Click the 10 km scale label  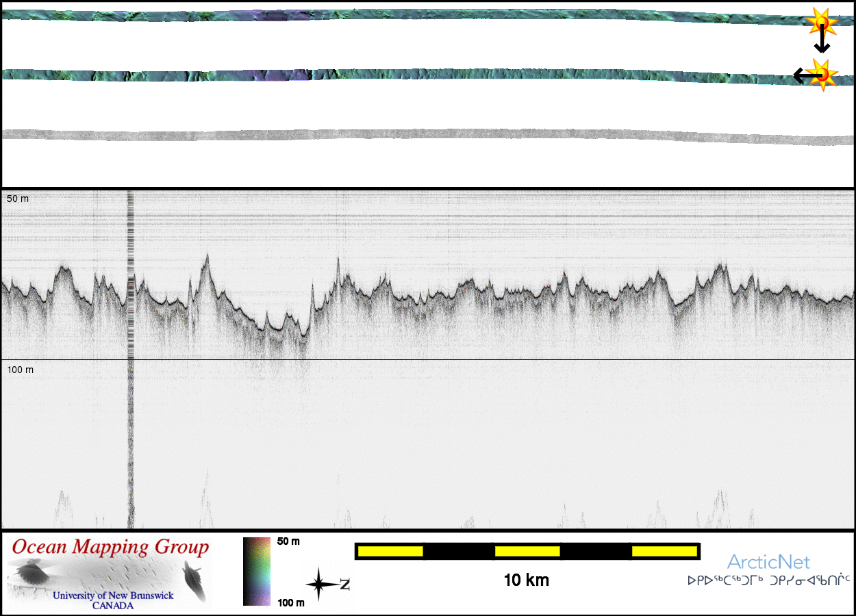click(x=526, y=580)
